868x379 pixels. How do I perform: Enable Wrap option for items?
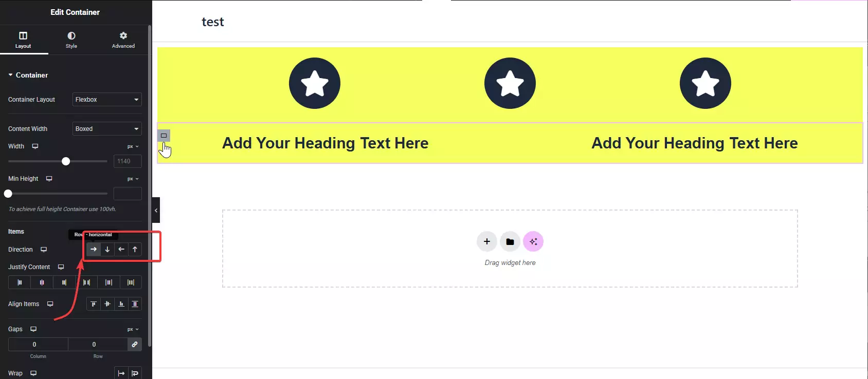point(135,373)
